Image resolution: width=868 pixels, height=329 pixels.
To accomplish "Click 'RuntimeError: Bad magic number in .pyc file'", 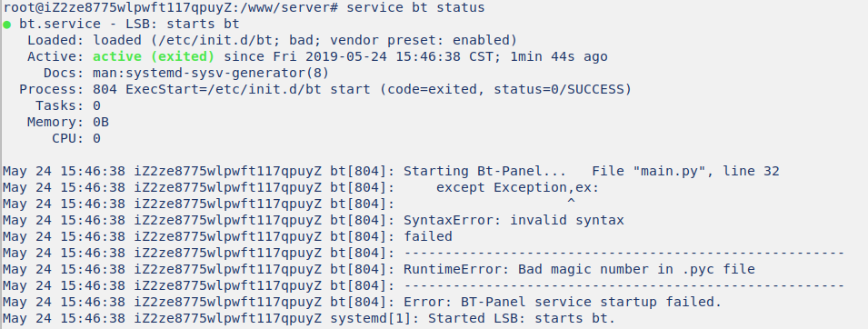I will [x=579, y=269].
